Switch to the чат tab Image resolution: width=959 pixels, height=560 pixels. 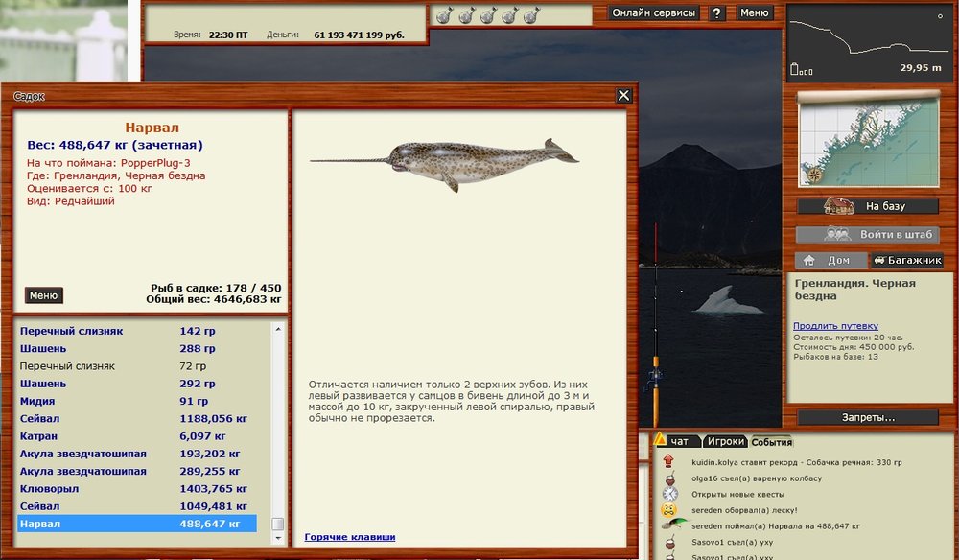[679, 441]
